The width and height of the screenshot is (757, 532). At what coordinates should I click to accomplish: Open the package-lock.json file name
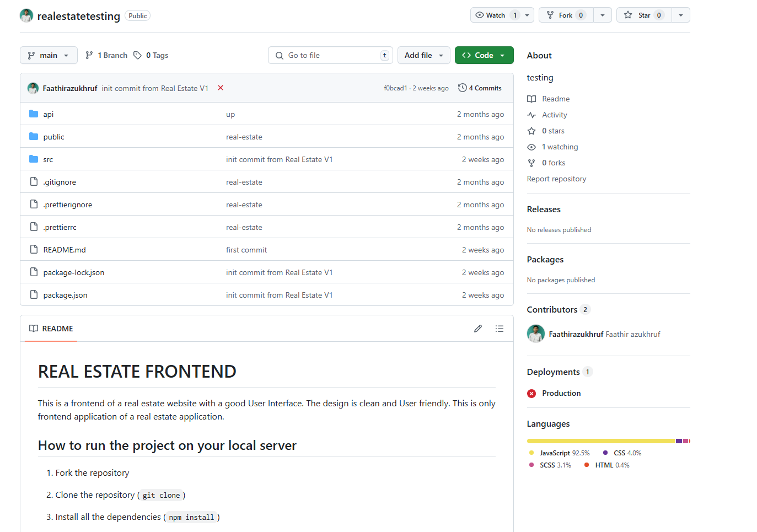(74, 273)
